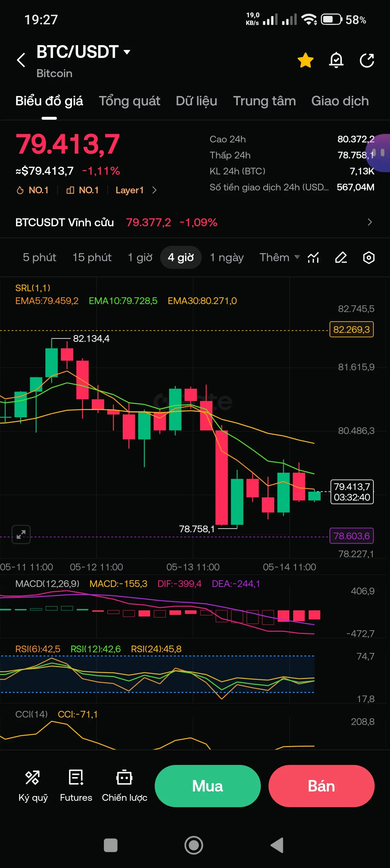This screenshot has height=868, width=390.
Task: Switch to the Tổng quát tab
Action: tap(129, 101)
